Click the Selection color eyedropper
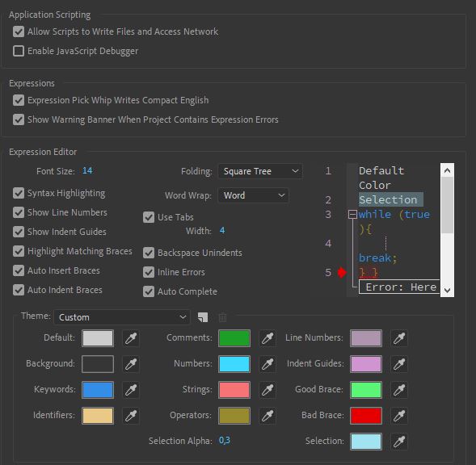The width and height of the screenshot is (476, 465). coord(399,442)
